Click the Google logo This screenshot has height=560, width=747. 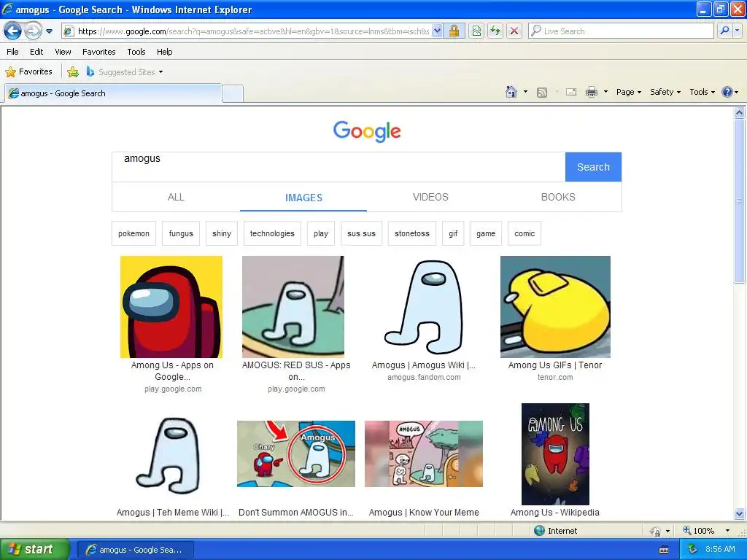click(x=367, y=131)
